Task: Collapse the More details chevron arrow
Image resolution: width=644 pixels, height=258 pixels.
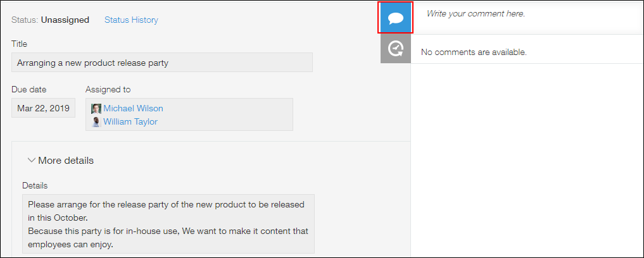Action: 31,161
